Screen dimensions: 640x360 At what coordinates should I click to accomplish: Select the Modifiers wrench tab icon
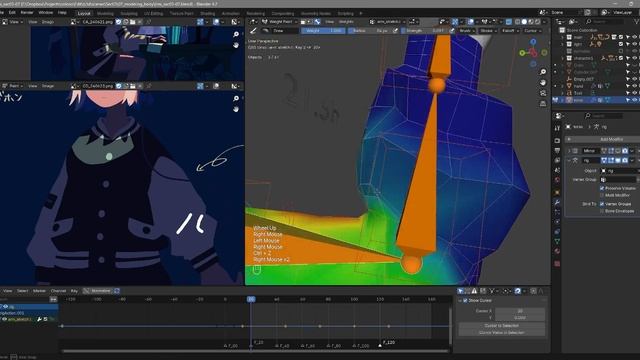[557, 202]
